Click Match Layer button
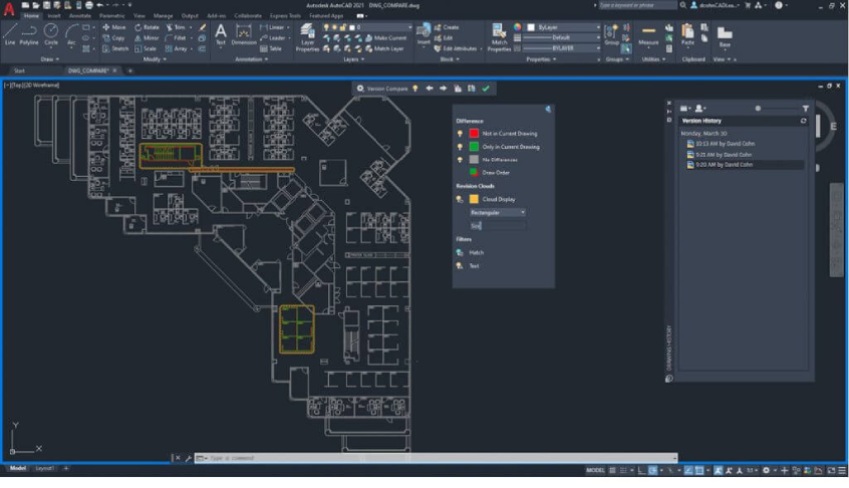Screen dimensions: 849x488 tap(384, 49)
